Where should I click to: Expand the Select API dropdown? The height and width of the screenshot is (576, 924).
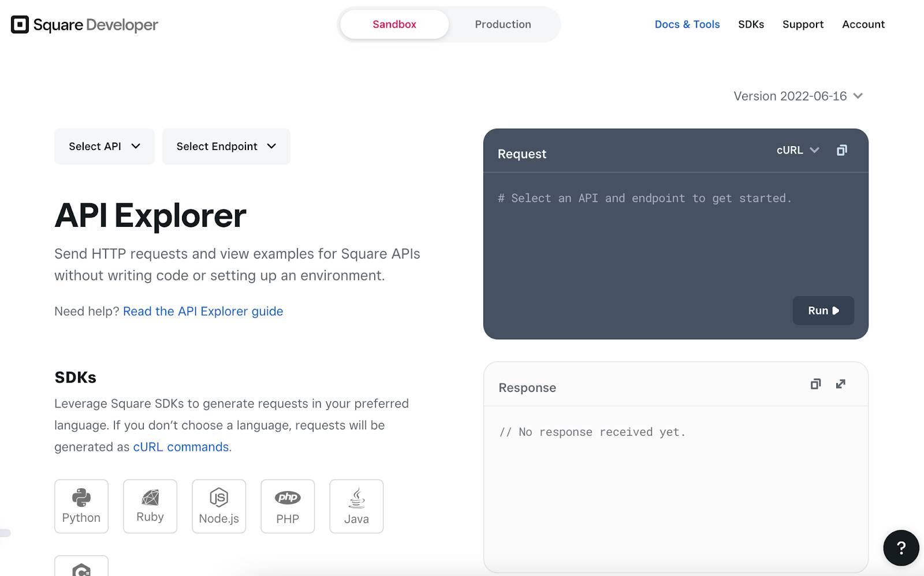click(x=105, y=147)
